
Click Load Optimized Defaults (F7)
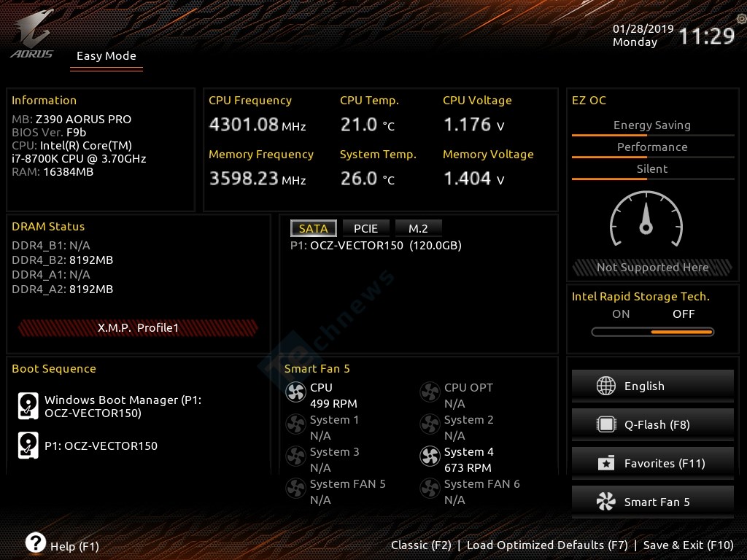547,545
